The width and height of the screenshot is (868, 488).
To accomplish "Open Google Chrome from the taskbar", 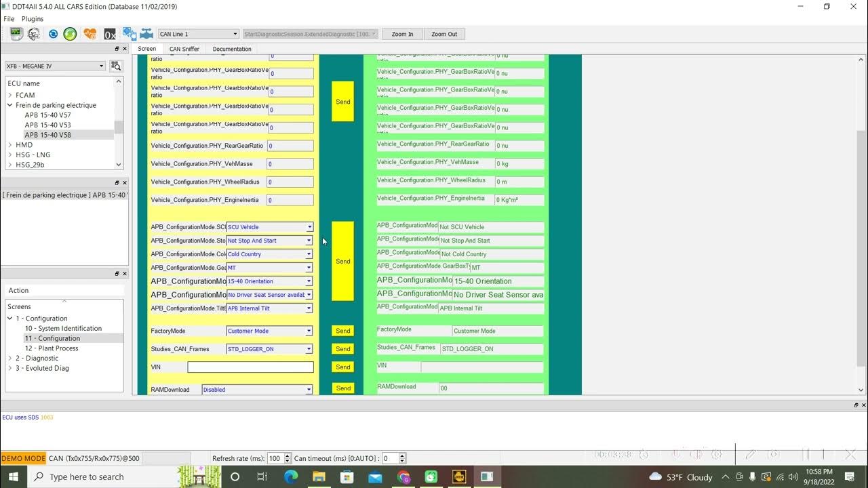I will coord(403,476).
